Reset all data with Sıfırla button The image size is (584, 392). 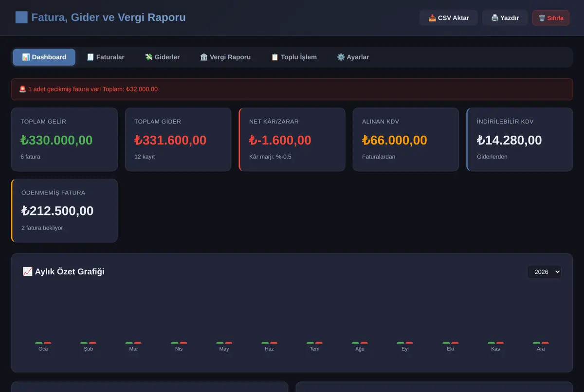551,18
